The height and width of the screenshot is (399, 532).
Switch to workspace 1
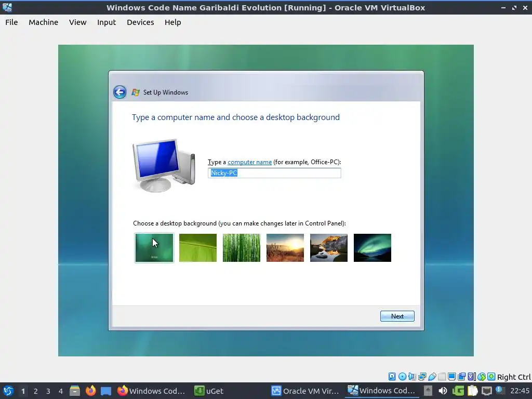point(23,391)
